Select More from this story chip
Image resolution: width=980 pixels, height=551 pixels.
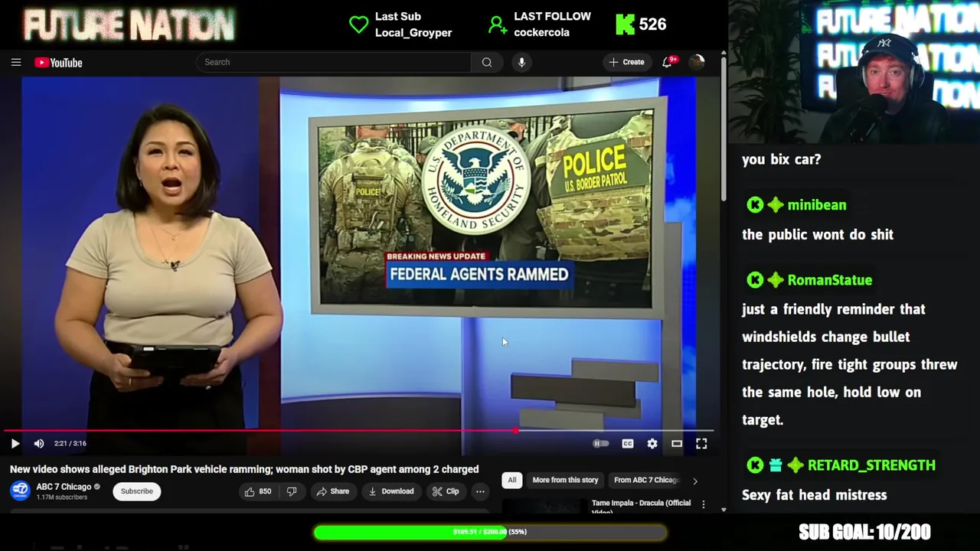[x=565, y=480]
